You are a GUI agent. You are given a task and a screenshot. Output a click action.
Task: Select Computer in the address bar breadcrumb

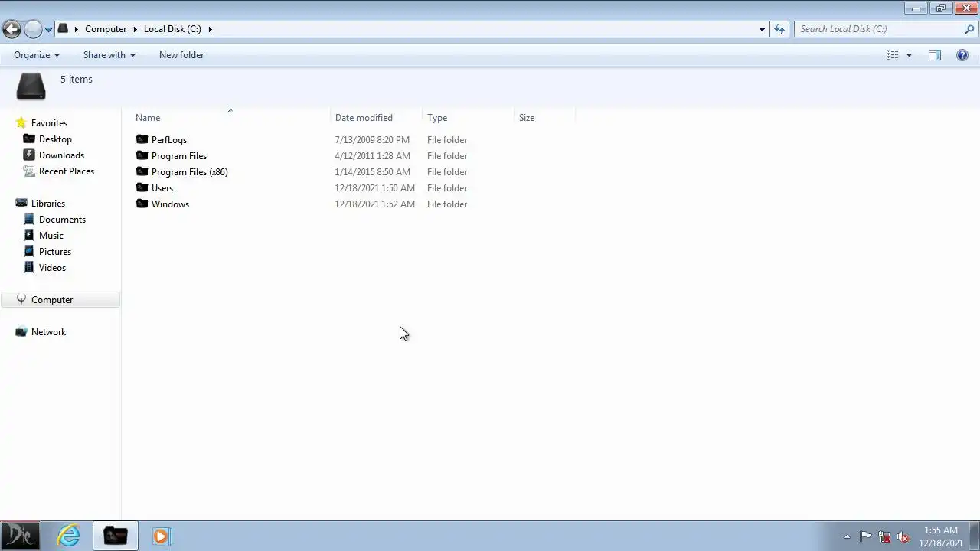(106, 29)
